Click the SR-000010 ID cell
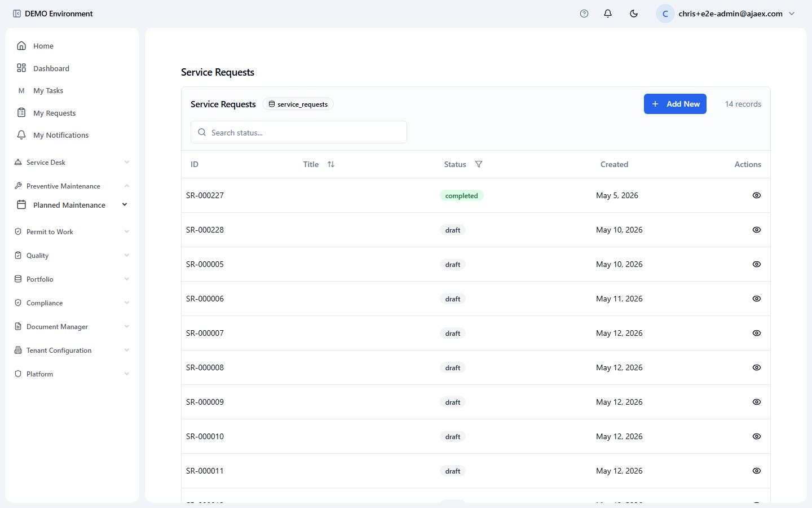This screenshot has width=812, height=508. point(205,436)
